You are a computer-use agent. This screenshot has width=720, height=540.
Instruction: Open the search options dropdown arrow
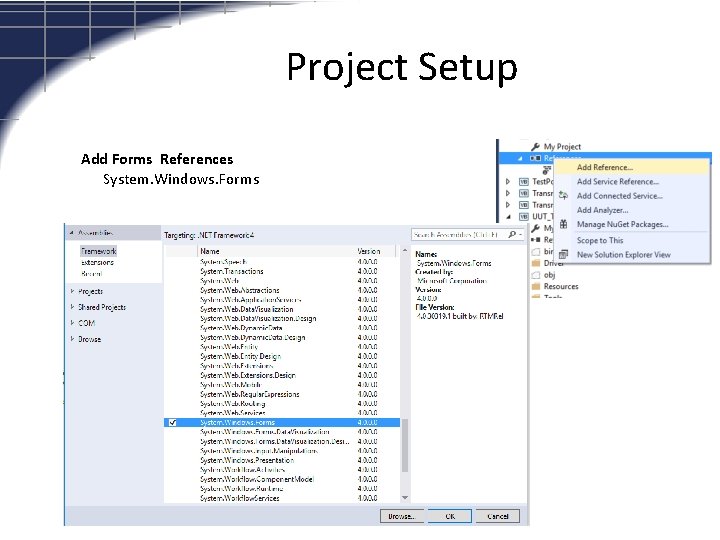point(521,235)
